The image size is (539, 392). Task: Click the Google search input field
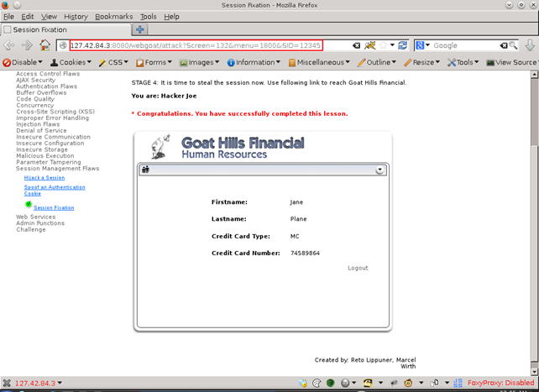(x=468, y=45)
